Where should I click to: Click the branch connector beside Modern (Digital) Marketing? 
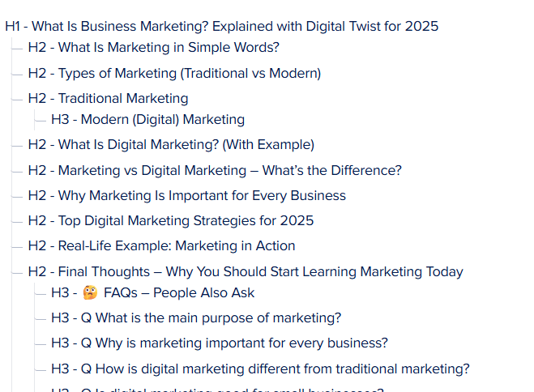click(x=41, y=121)
